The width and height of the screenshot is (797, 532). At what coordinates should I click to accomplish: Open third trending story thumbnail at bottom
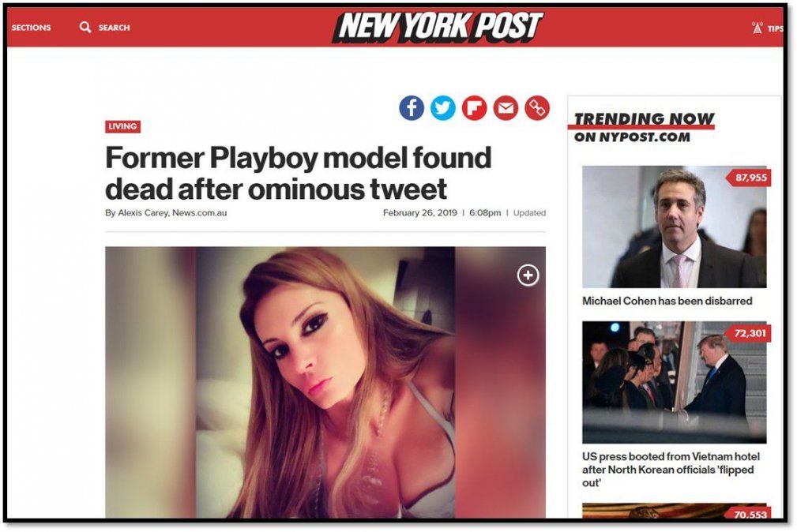[674, 511]
